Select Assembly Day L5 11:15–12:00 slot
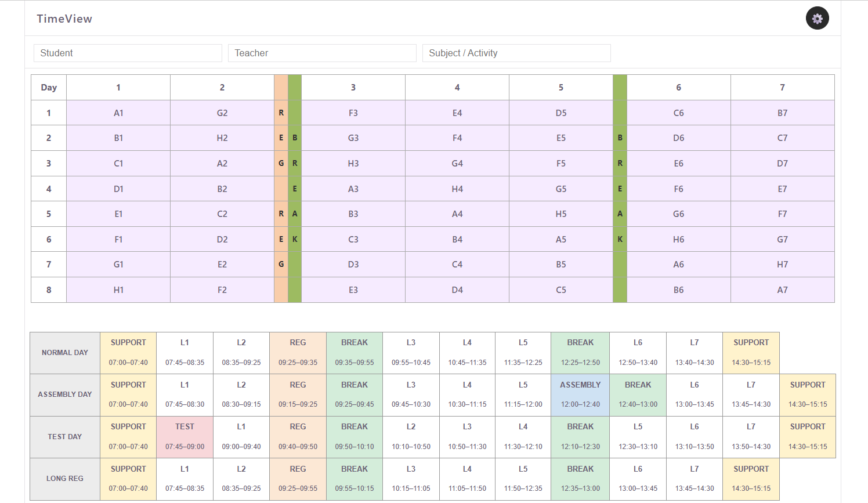 tap(523, 395)
